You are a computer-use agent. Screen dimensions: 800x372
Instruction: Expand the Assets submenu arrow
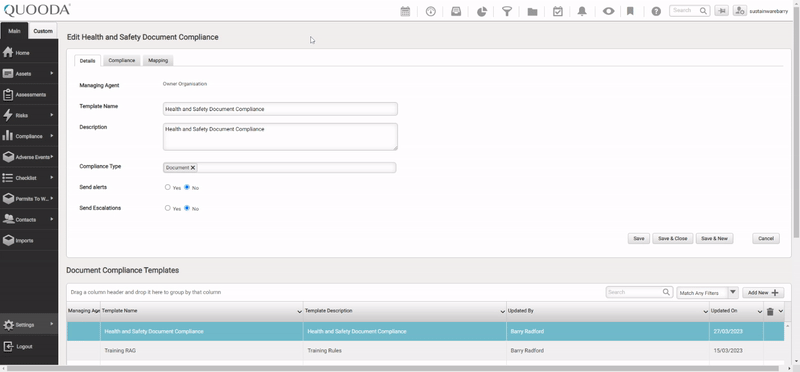(x=52, y=73)
